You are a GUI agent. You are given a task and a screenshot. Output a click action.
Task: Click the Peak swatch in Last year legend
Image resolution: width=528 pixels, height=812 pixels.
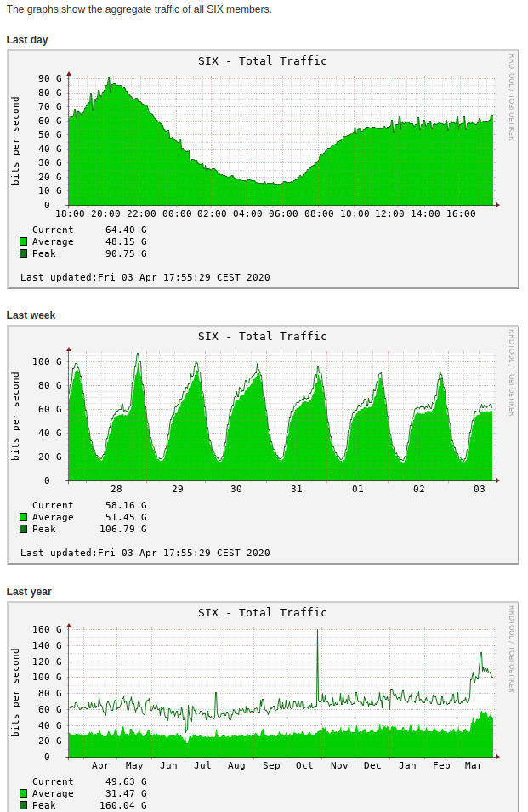(x=24, y=805)
